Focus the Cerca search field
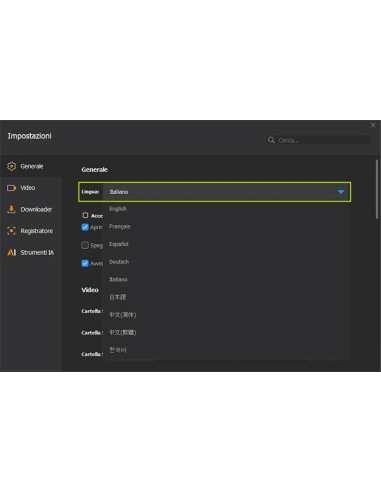Image resolution: width=381 pixels, height=492 pixels. coord(319,140)
